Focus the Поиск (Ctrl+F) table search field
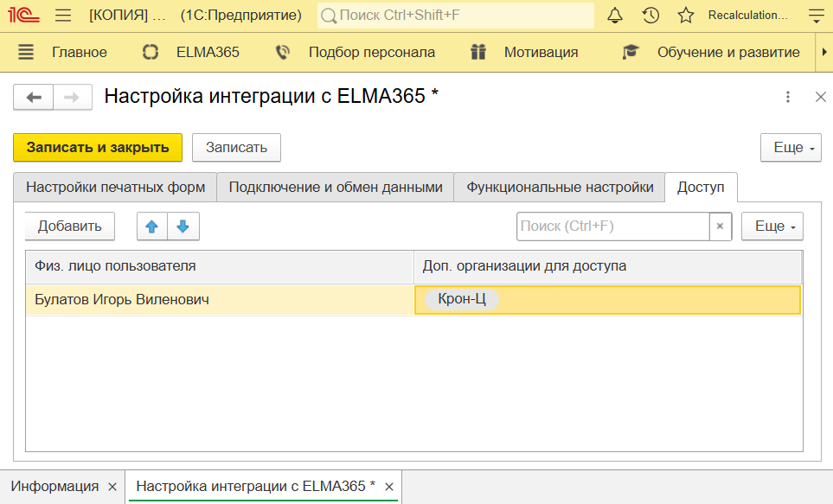The width and height of the screenshot is (833, 504). pyautogui.click(x=612, y=226)
